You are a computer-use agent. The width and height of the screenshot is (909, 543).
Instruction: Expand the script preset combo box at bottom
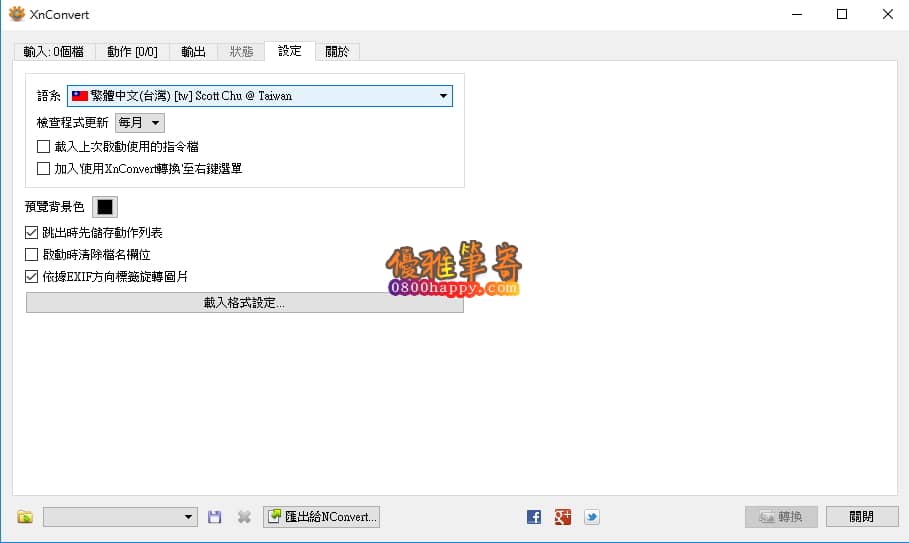click(121, 516)
